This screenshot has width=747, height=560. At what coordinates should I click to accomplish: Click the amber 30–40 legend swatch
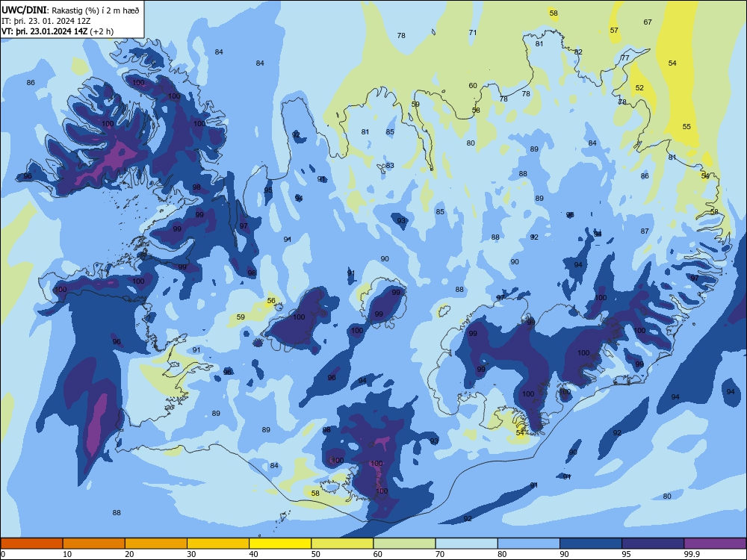click(x=218, y=544)
